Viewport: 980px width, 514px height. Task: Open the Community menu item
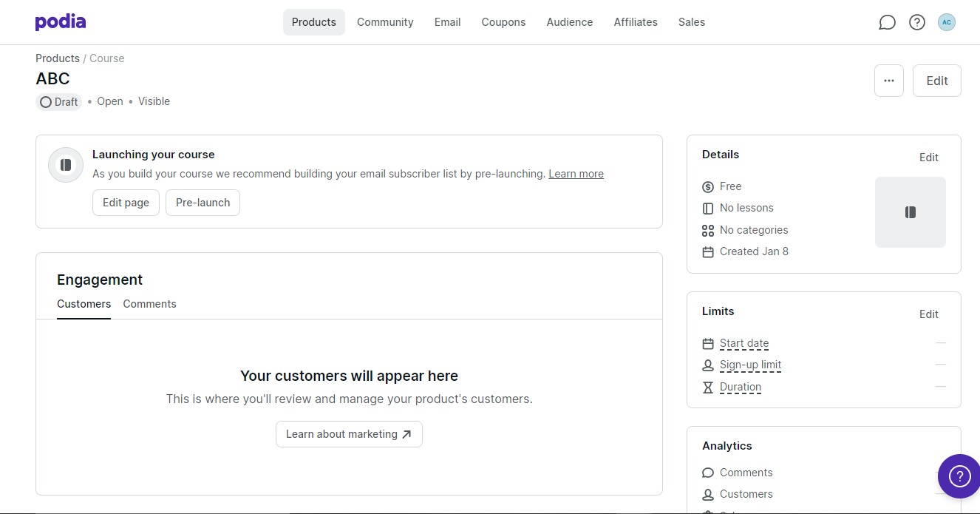coord(385,22)
